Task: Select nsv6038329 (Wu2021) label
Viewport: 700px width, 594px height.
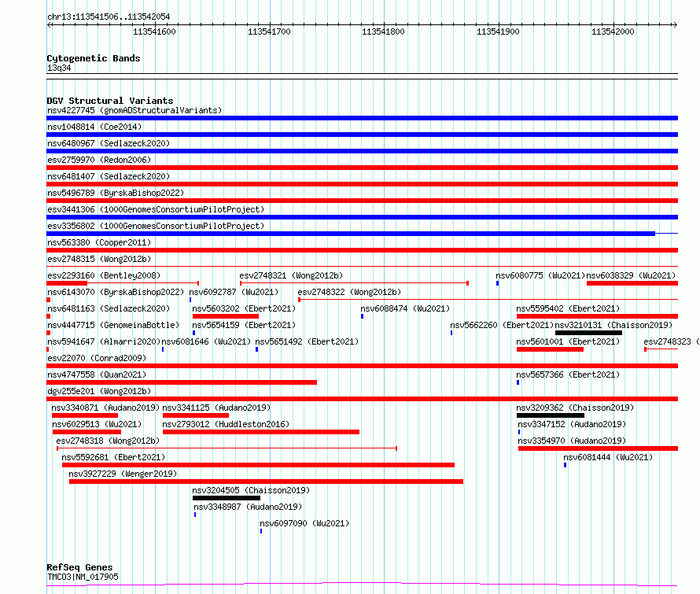Action: pyautogui.click(x=631, y=275)
